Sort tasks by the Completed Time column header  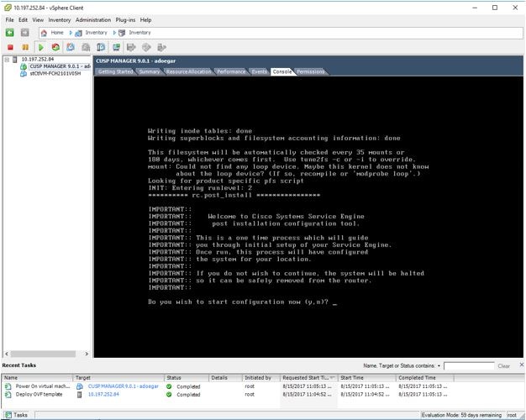click(425, 378)
